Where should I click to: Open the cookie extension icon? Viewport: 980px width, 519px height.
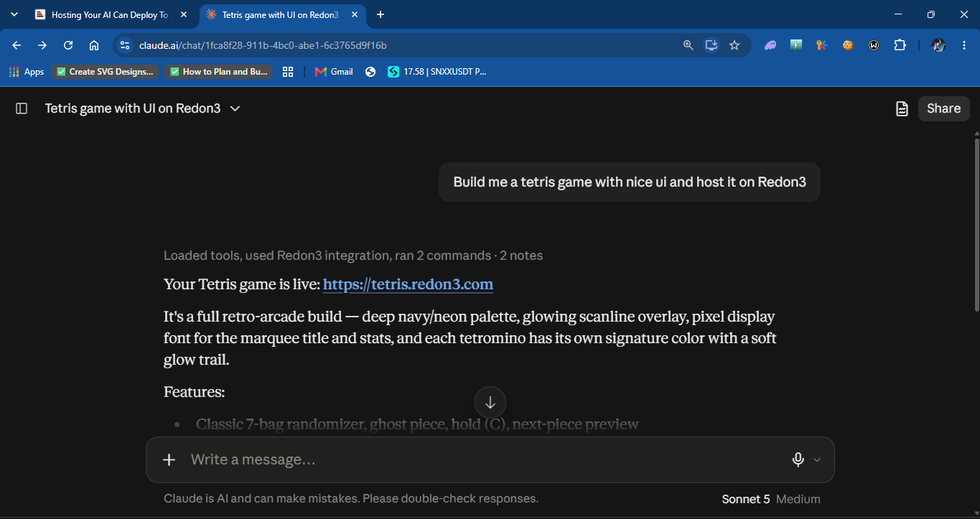pyautogui.click(x=848, y=45)
